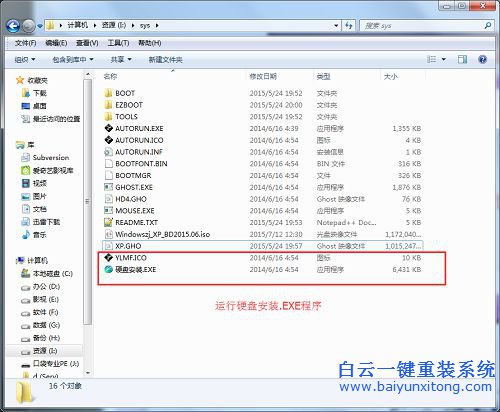The image size is (500, 412).
Task: Toggle the preview pane icon
Action: (462, 59)
